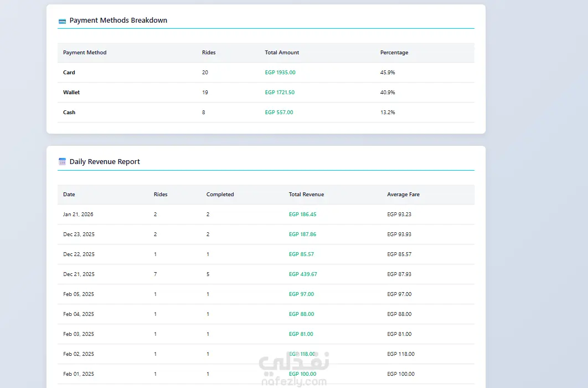Click the Total Revenue column header
The width and height of the screenshot is (588, 388).
tap(306, 195)
